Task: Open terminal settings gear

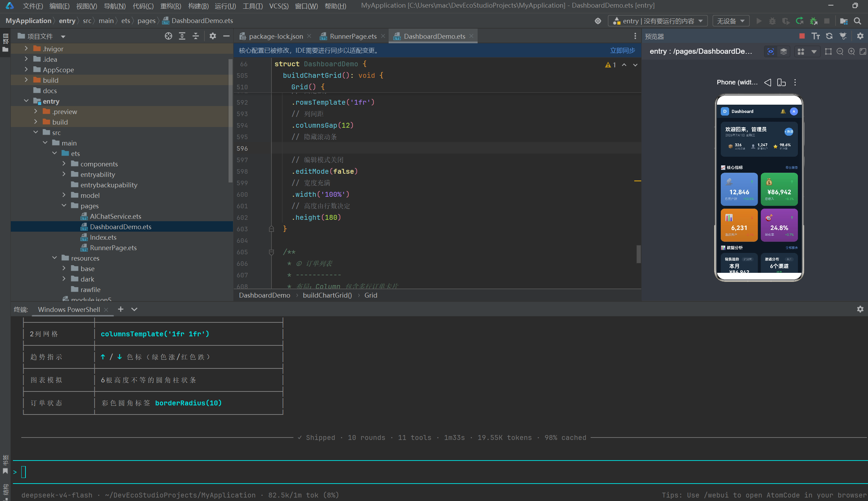Action: click(860, 309)
